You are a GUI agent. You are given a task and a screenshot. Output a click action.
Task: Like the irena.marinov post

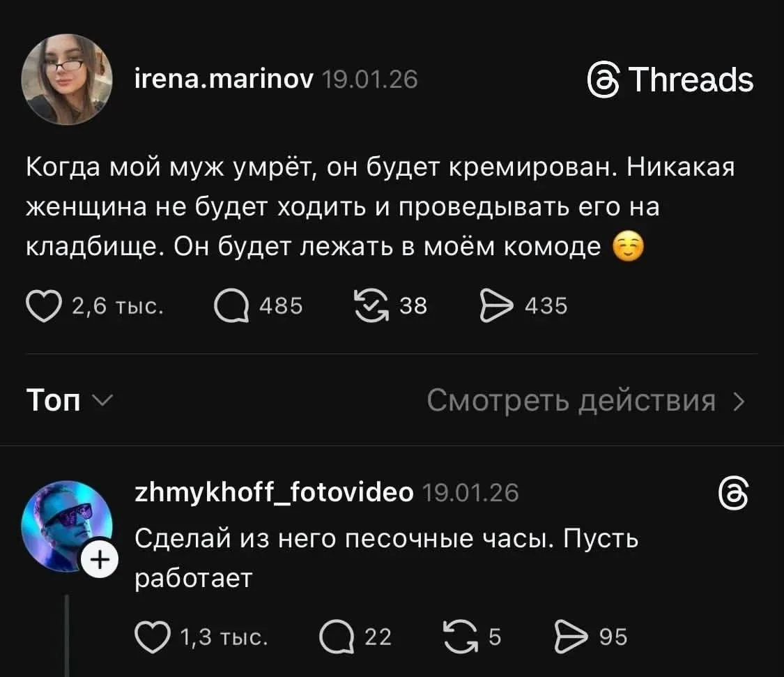coord(44,305)
